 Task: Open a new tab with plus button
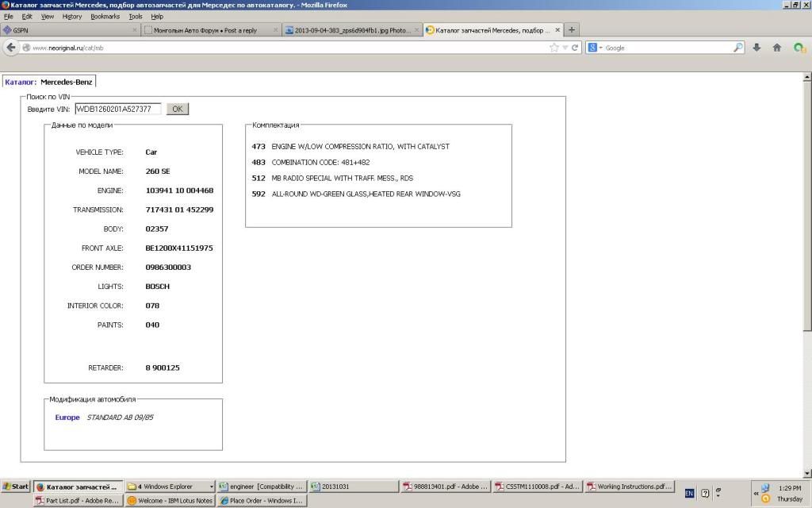coord(572,30)
